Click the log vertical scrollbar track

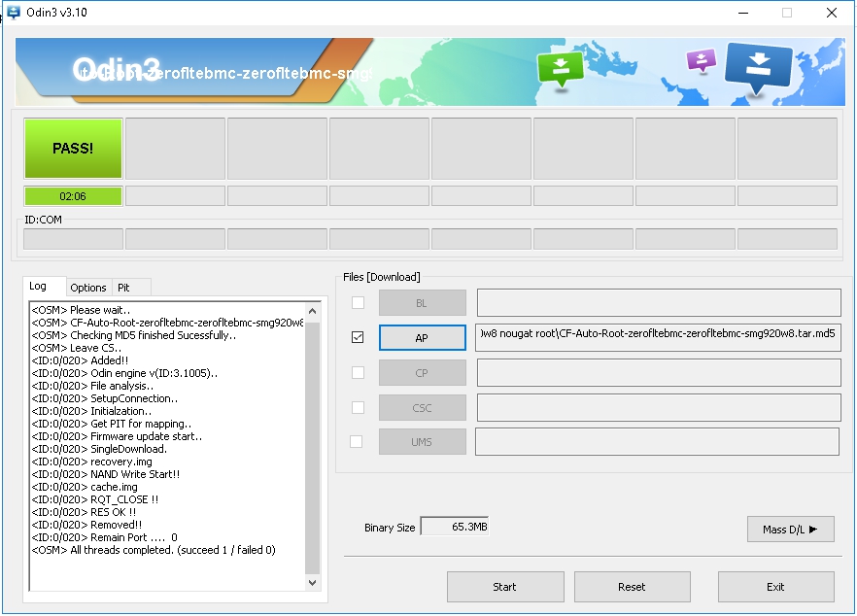pos(313,447)
